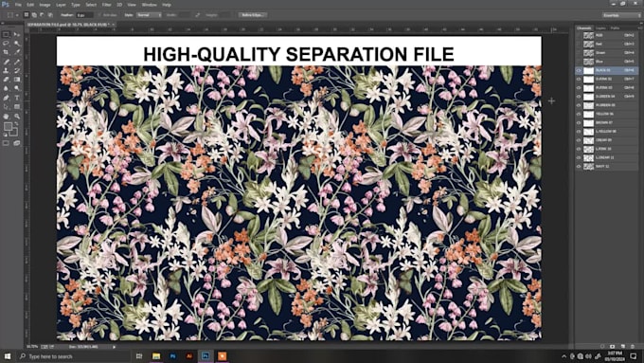
Task: Select the Eraser tool
Action: click(x=7, y=80)
